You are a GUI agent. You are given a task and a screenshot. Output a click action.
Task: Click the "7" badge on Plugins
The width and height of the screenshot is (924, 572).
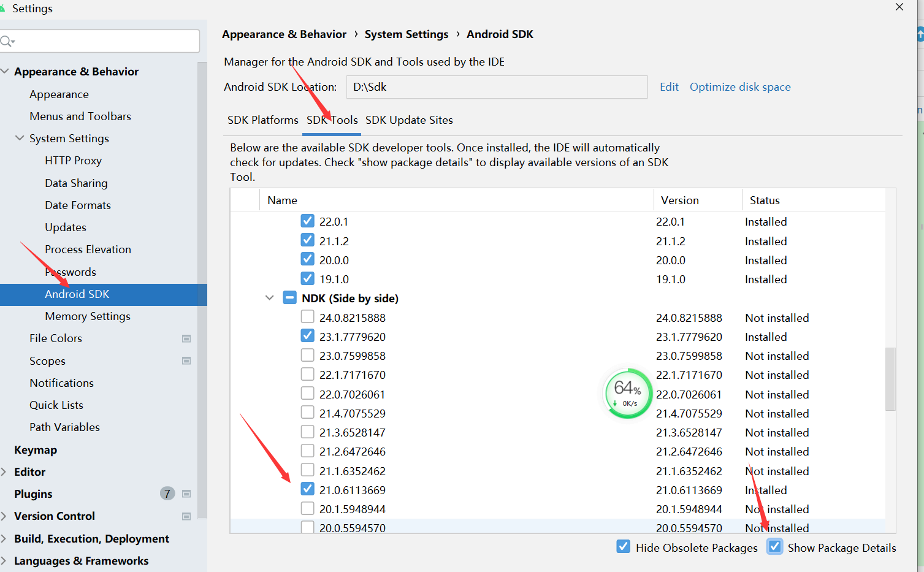pos(167,494)
